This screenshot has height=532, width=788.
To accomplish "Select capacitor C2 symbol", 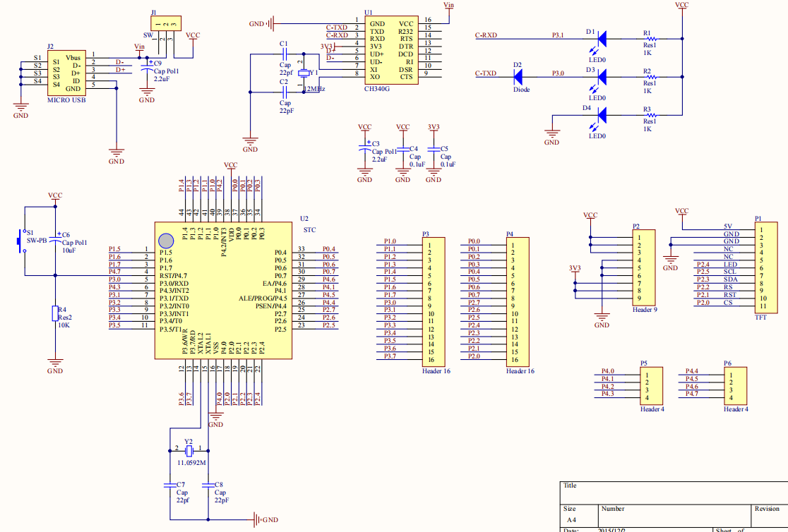I will tap(285, 92).
